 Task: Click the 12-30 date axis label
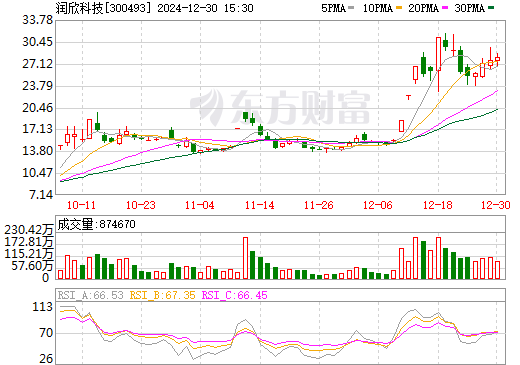(496, 205)
